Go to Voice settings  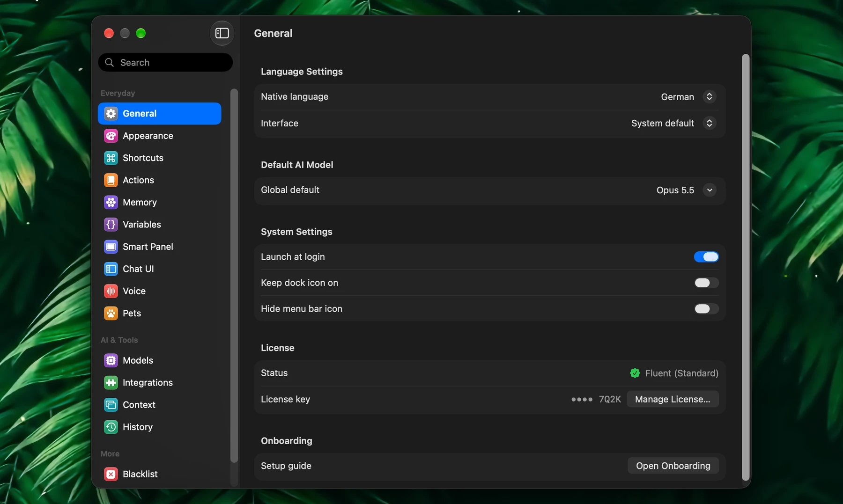[x=160, y=291]
